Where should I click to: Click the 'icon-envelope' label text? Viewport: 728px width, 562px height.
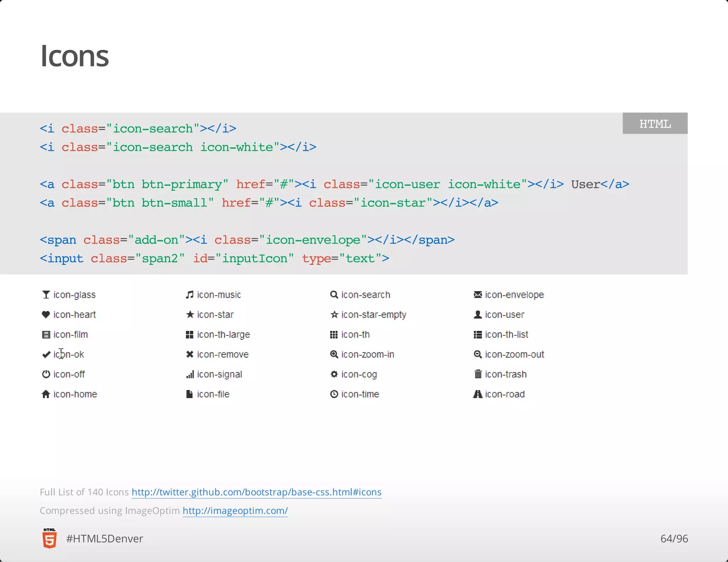tap(514, 295)
